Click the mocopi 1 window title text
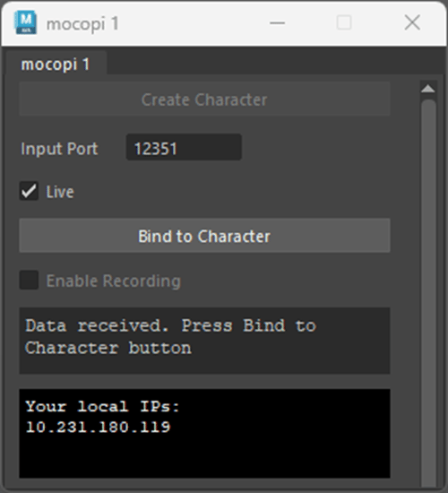The height and width of the screenshot is (493, 448). [x=82, y=23]
